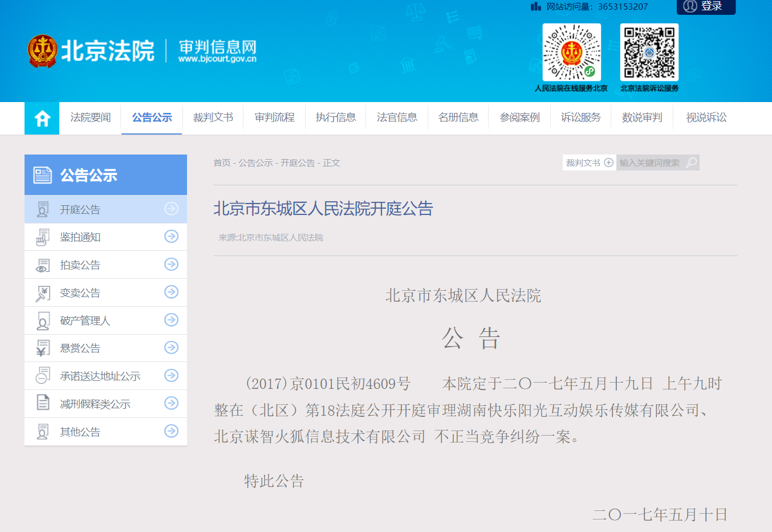Click the 网站访问量 visit counter text

[597, 7]
